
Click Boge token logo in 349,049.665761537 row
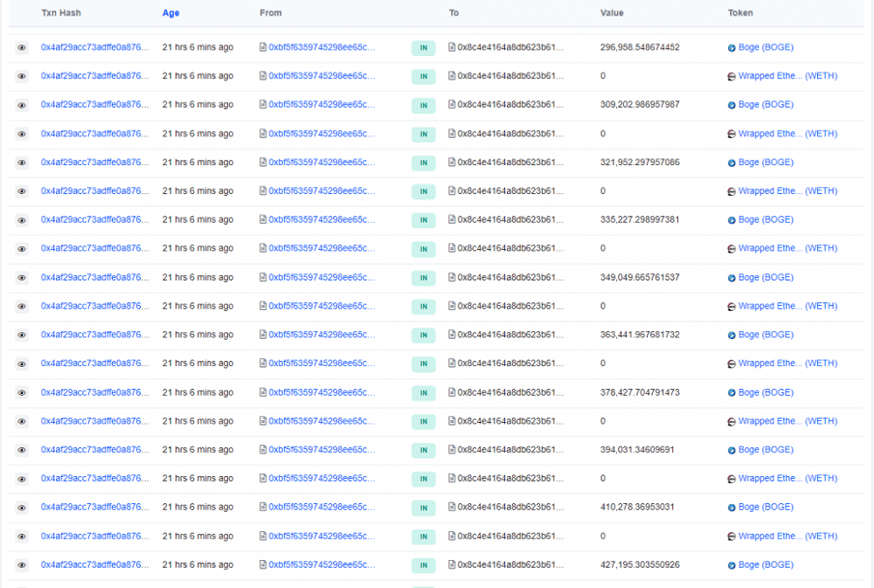click(x=732, y=278)
